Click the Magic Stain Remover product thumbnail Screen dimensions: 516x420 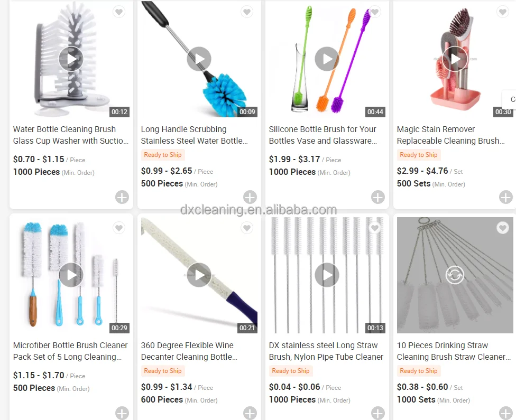[x=455, y=59]
